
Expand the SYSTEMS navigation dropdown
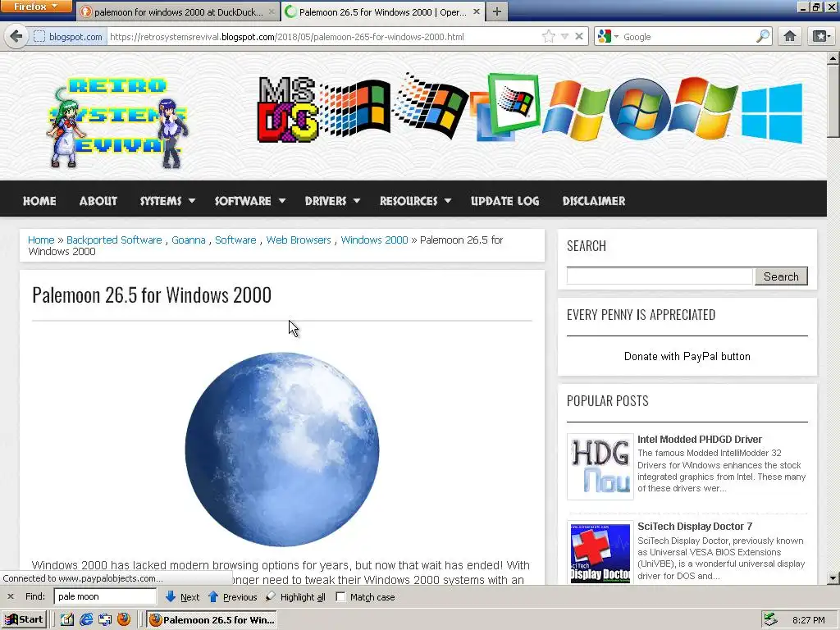coord(167,201)
